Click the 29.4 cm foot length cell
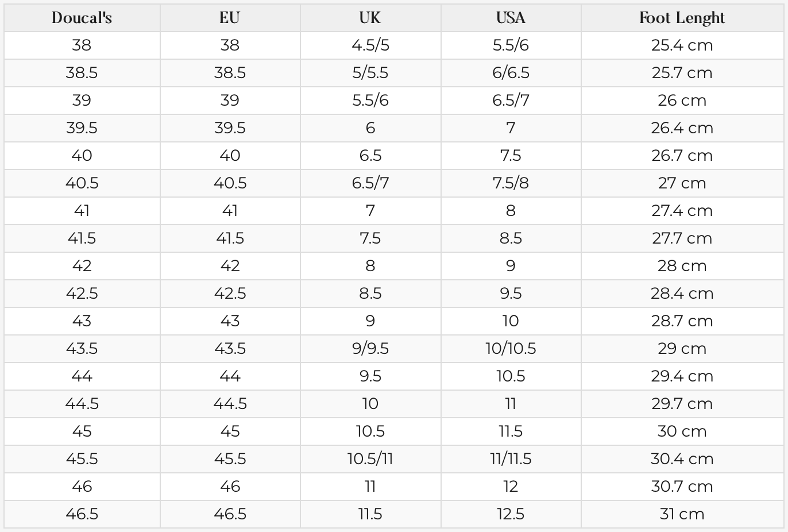Screen dimensions: 788x532 tap(682, 376)
